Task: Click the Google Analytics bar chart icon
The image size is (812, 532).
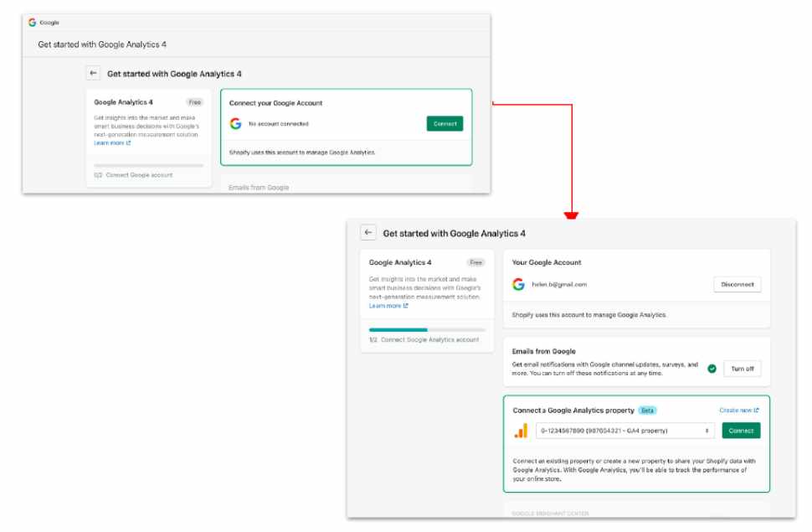Action: tap(521, 431)
